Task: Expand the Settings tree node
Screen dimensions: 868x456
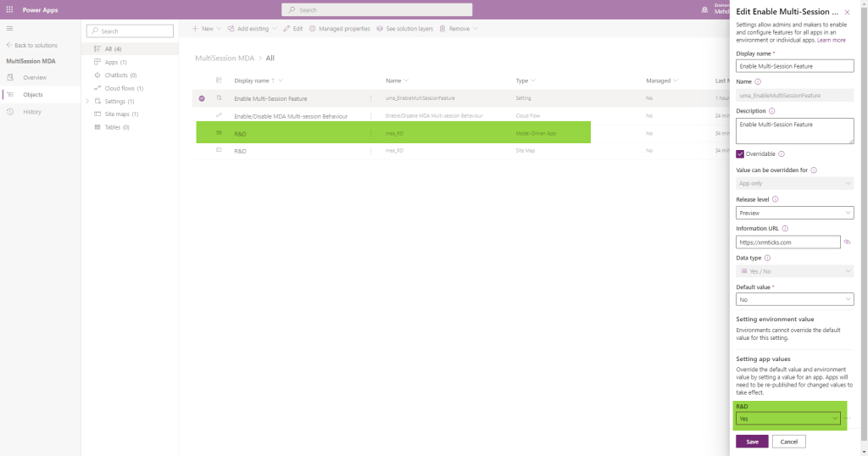Action: click(87, 102)
